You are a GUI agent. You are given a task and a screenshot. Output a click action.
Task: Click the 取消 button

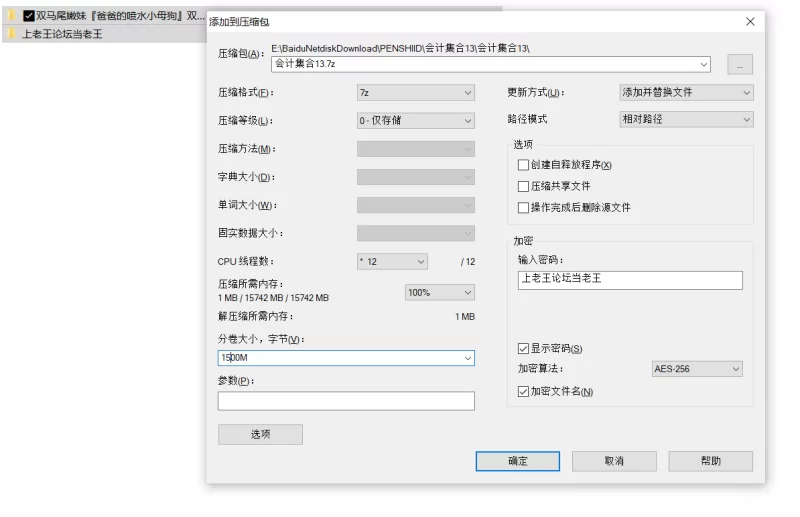tap(614, 461)
